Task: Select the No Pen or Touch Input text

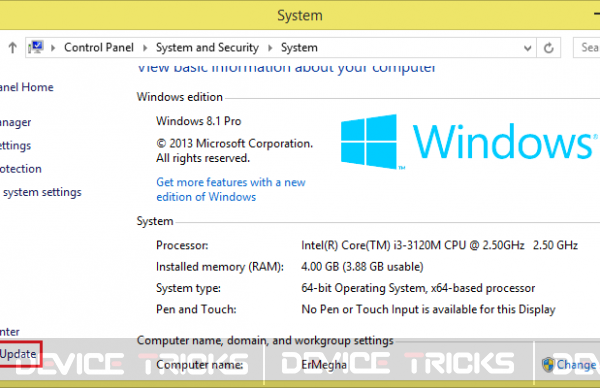Action: [x=428, y=310]
